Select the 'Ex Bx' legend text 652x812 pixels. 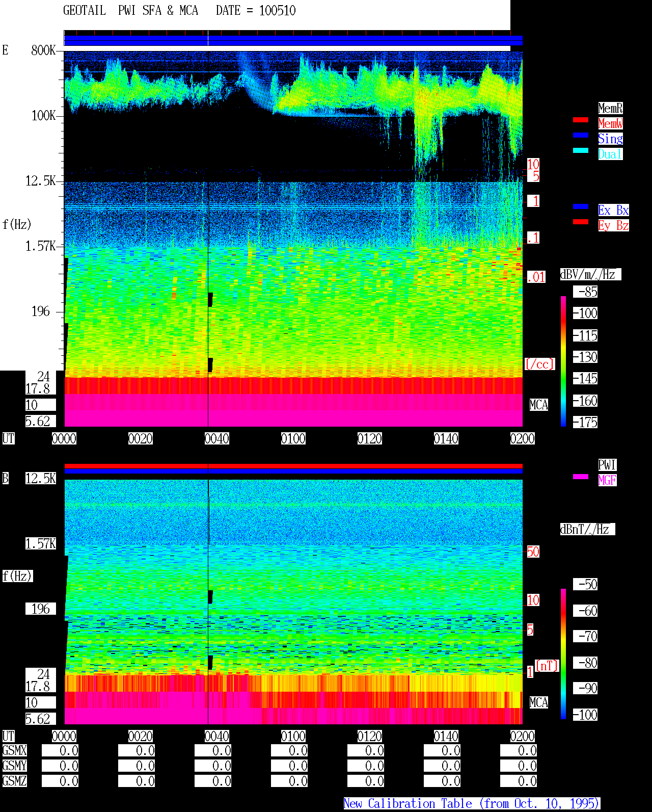click(613, 210)
